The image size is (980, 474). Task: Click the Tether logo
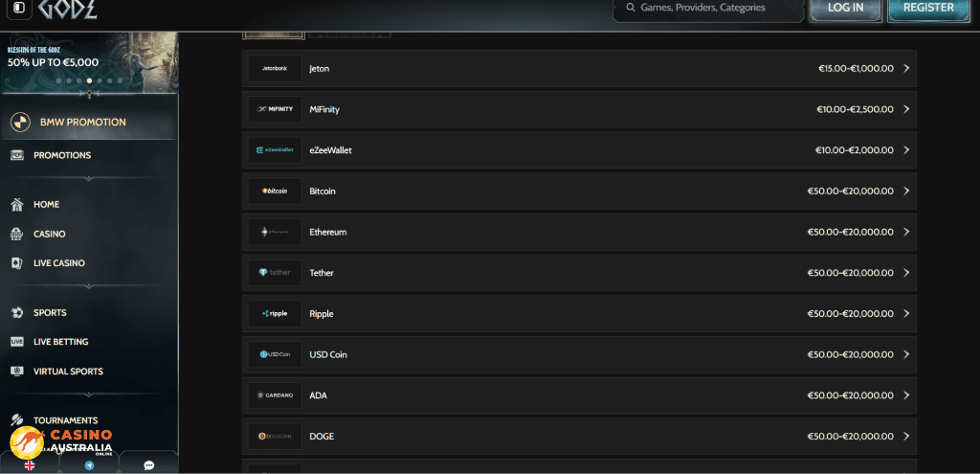click(x=275, y=273)
